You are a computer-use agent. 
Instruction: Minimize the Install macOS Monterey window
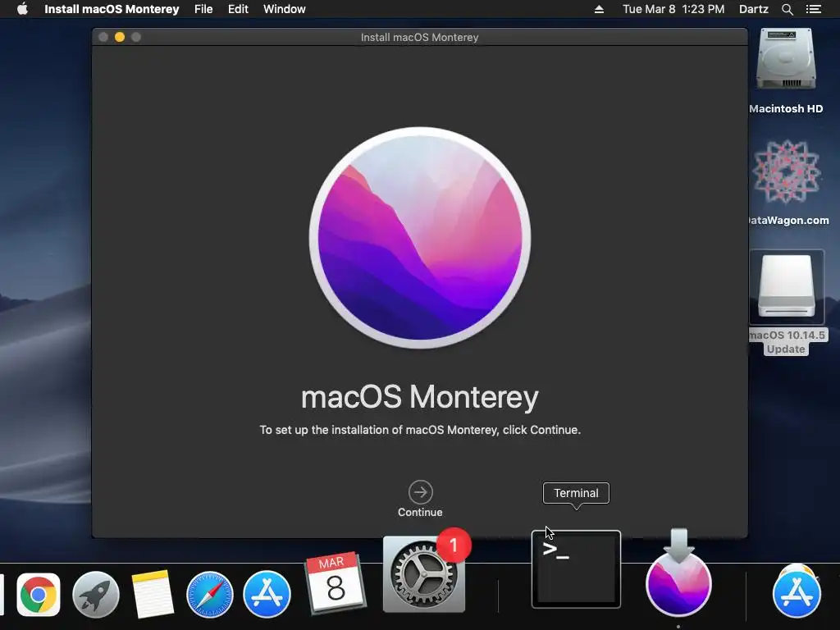120,37
